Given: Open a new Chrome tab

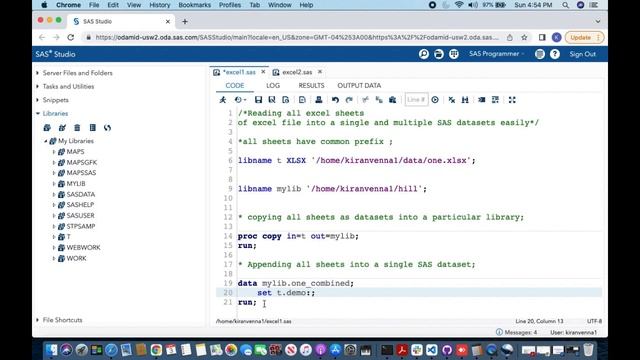Looking at the screenshot, I should coord(184,21).
